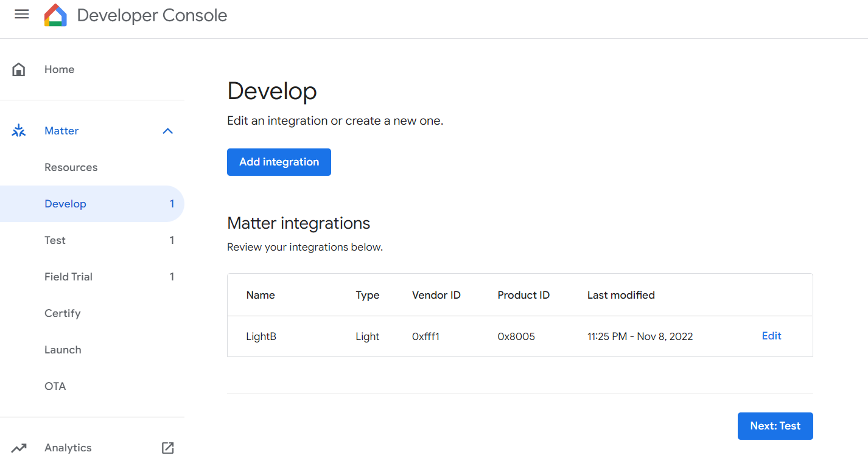This screenshot has width=868, height=469.
Task: Click the Vendor ID column header
Action: click(436, 295)
